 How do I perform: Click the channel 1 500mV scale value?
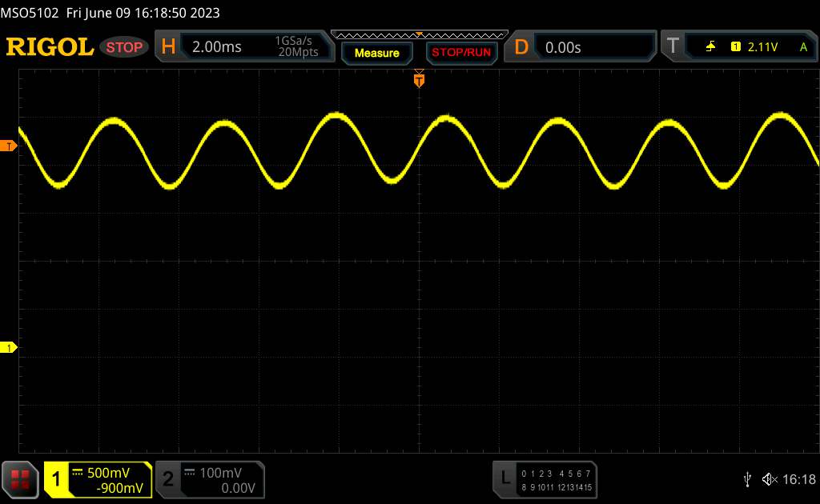click(x=108, y=473)
